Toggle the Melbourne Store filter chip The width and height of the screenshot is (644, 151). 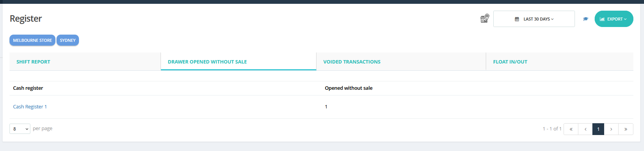tap(32, 40)
